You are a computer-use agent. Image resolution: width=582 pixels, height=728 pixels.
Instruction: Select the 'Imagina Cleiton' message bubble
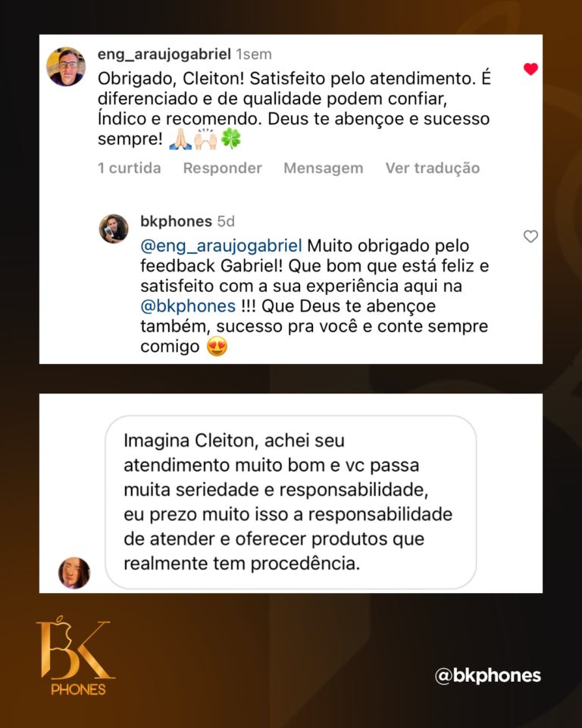coord(290,502)
